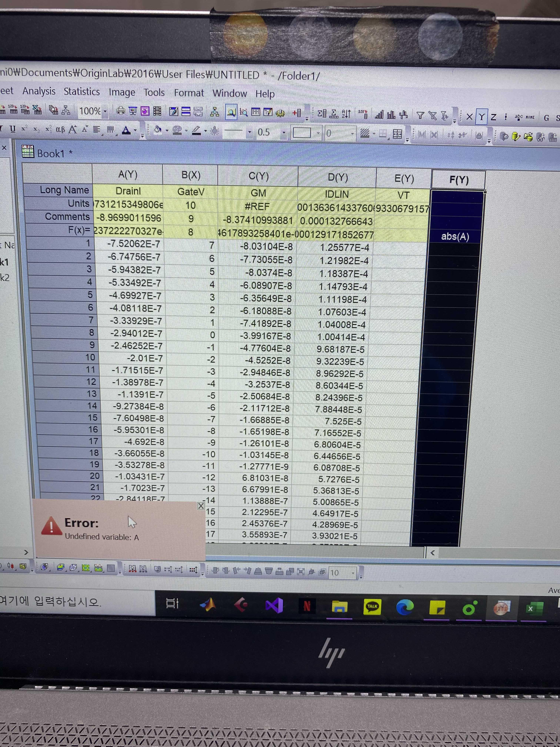Screen dimensions: 560x747
Task: Set column designation as Z
Action: (x=494, y=117)
